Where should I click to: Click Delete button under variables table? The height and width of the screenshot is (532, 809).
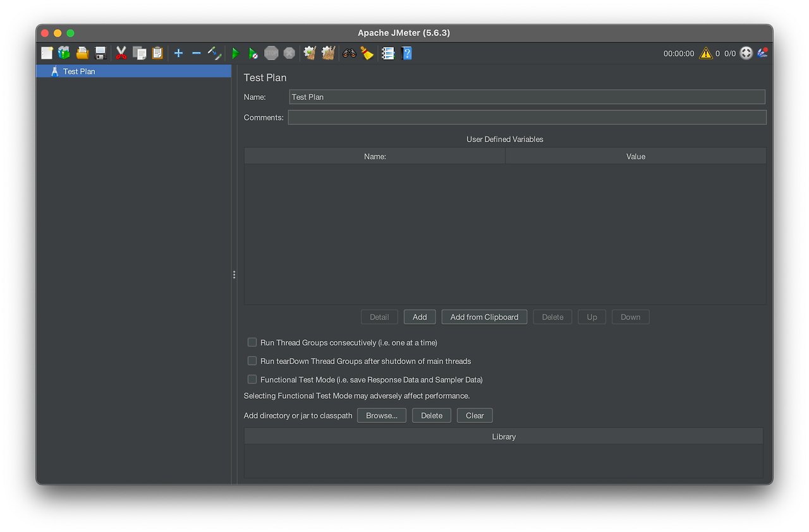[552, 317]
